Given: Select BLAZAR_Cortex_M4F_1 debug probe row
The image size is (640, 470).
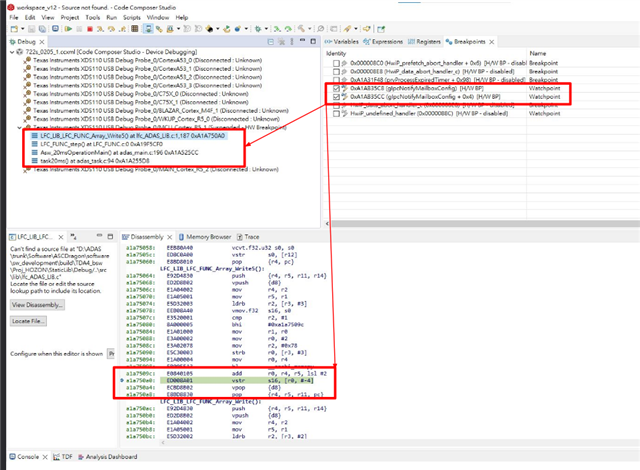Looking at the screenshot, I should (157, 111).
